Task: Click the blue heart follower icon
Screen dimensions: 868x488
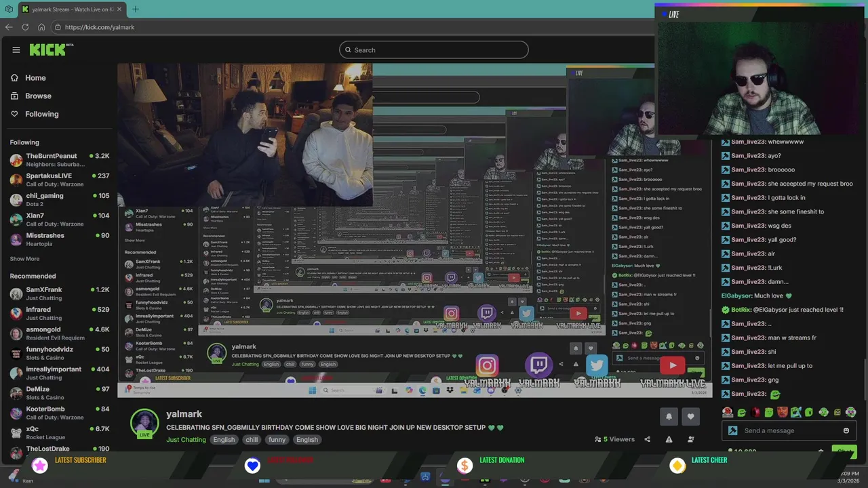Action: click(x=252, y=465)
